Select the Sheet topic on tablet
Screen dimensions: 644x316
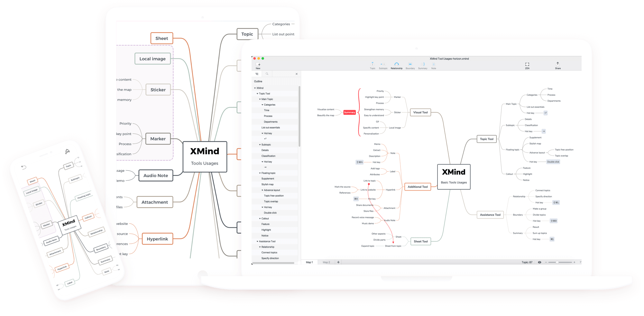click(162, 38)
